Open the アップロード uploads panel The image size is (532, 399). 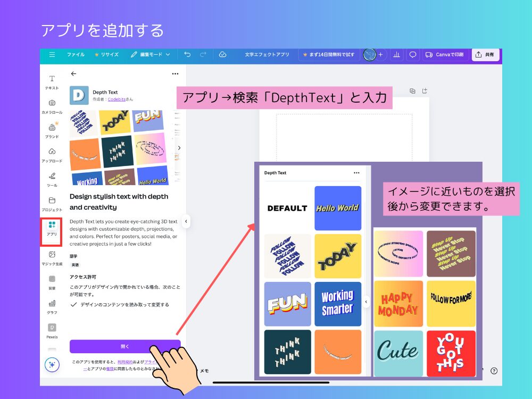(x=52, y=155)
